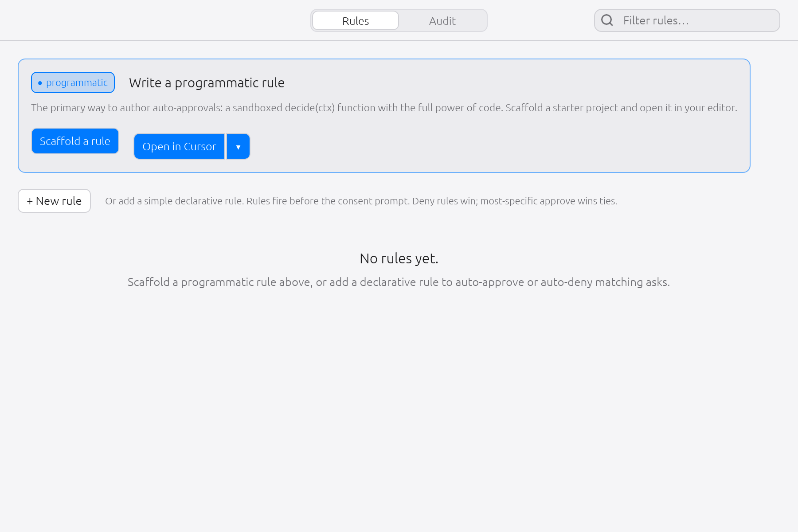Select the Rules tab
The image size is (798, 532).
(x=356, y=20)
